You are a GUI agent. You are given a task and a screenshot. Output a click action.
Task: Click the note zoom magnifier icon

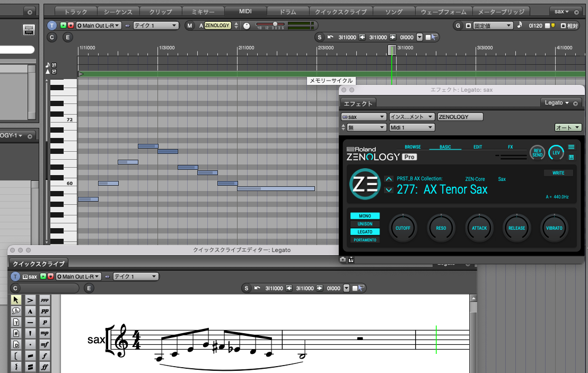click(x=55, y=65)
